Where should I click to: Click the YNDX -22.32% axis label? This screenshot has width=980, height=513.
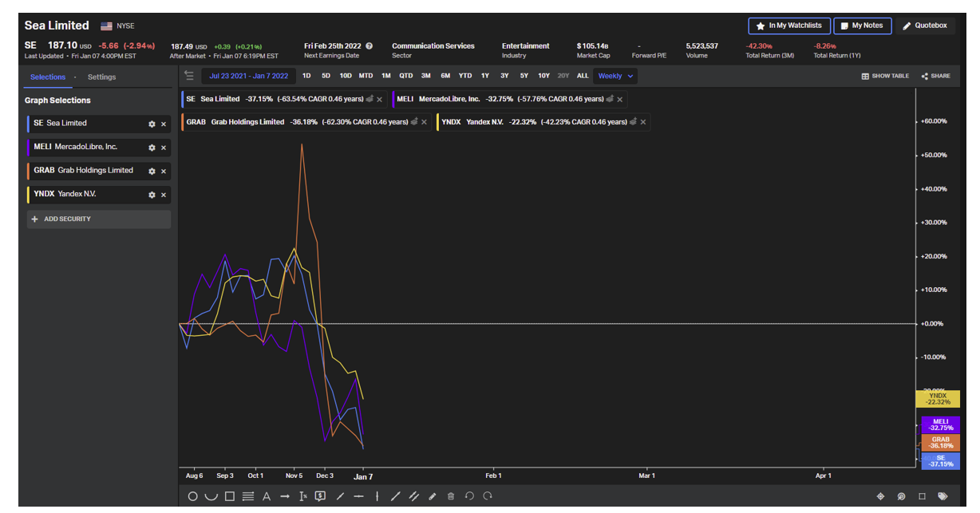point(938,399)
